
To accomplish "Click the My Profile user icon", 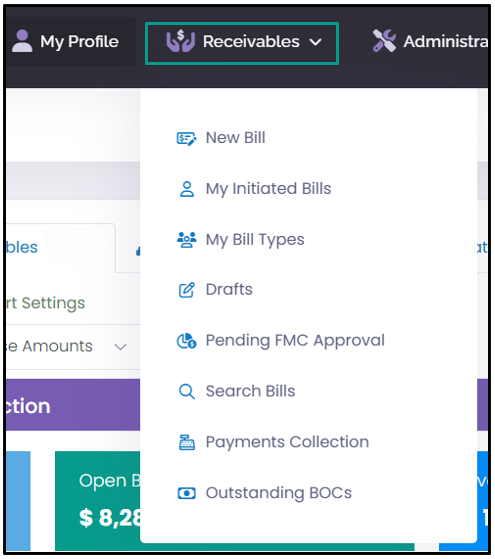I will (22, 41).
